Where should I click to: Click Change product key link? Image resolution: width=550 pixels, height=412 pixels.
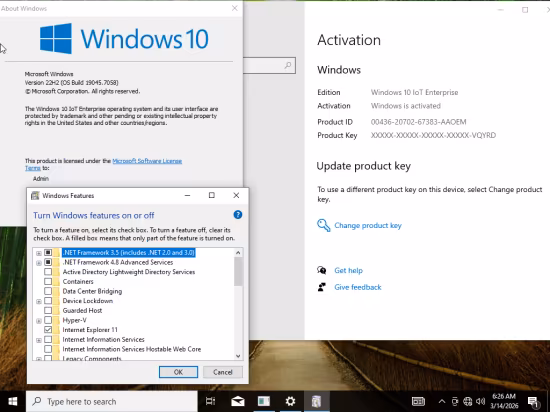tap(368, 225)
